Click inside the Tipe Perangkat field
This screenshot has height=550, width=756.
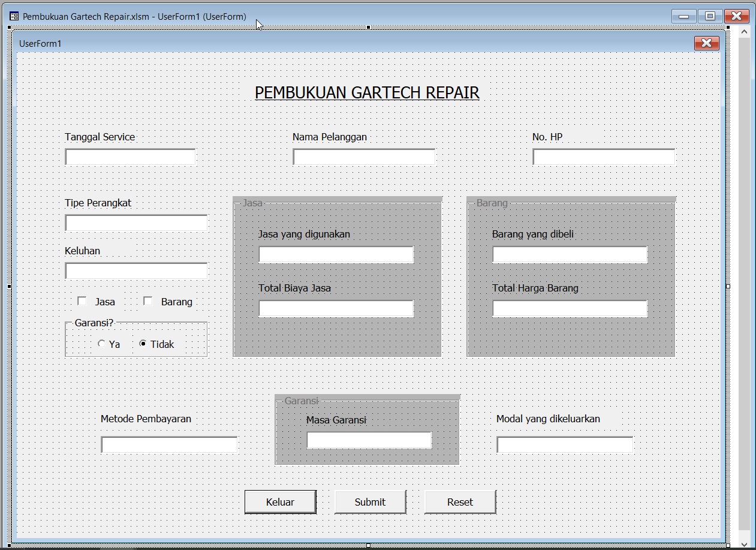click(135, 223)
